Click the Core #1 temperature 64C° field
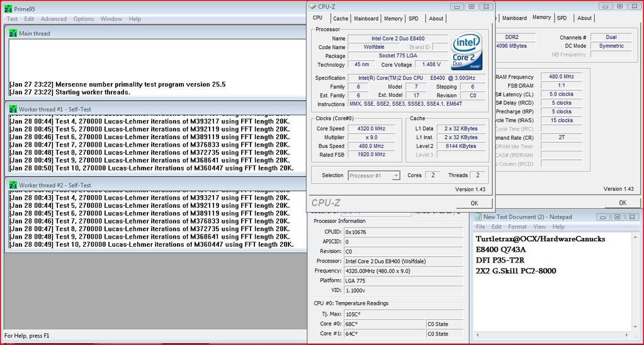 [x=385, y=334]
